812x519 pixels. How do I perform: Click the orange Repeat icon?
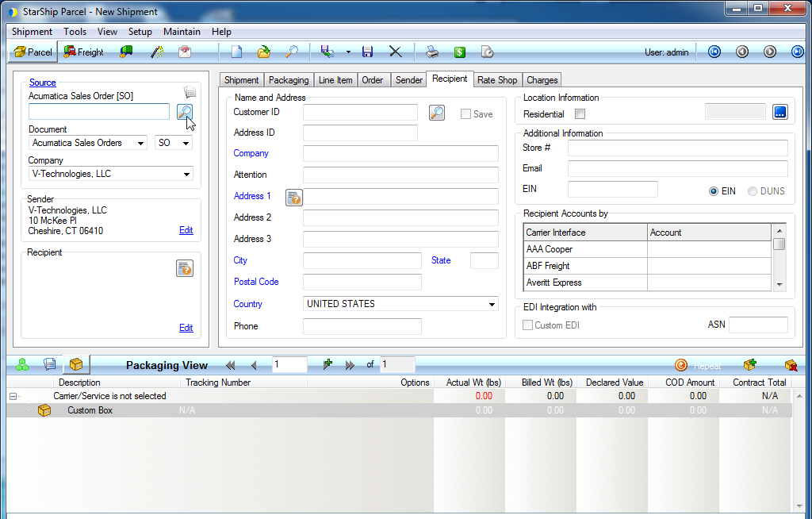681,365
